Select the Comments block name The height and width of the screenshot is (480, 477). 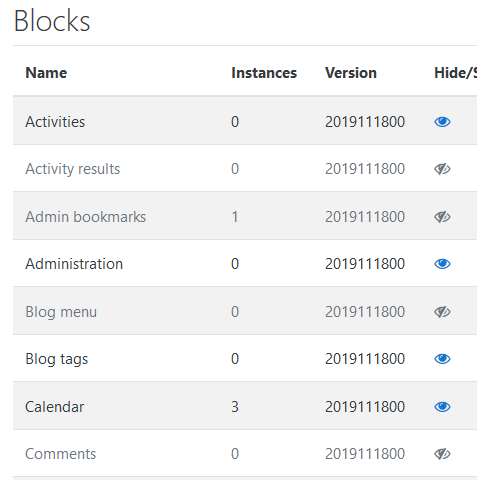(61, 454)
